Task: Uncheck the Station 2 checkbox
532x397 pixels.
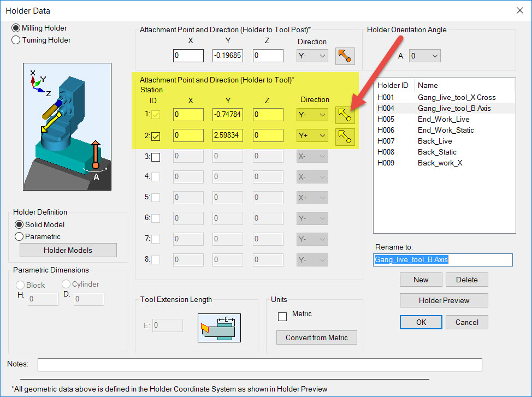Action: (x=156, y=135)
